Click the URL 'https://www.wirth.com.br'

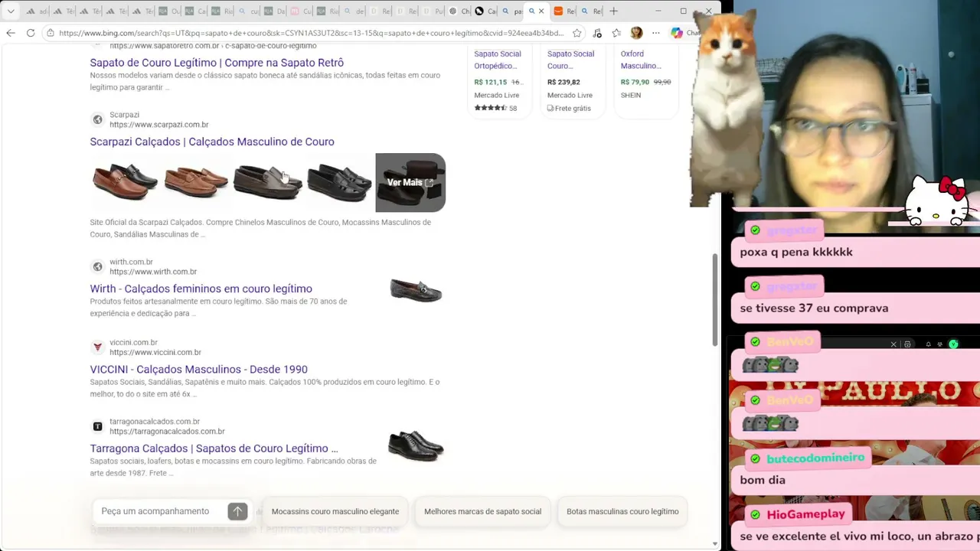(153, 272)
